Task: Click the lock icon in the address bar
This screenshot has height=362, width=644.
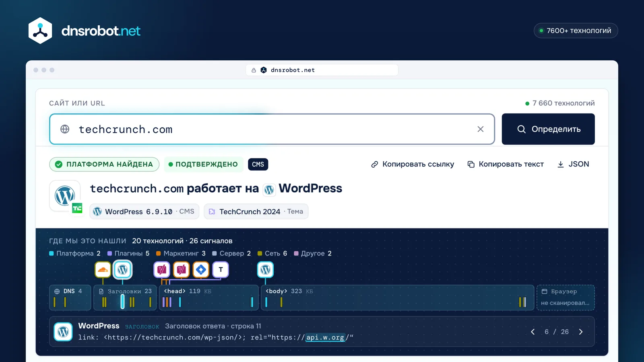Action: pyautogui.click(x=254, y=70)
